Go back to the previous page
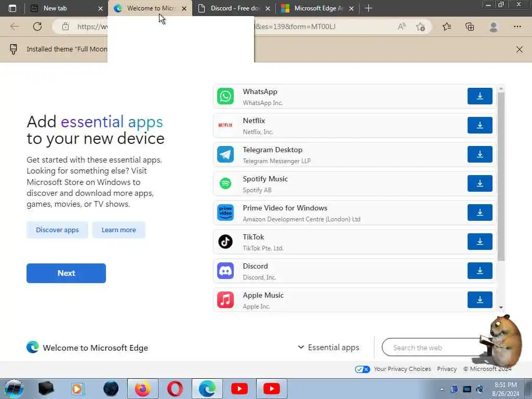This screenshot has width=532, height=399. [x=15, y=26]
